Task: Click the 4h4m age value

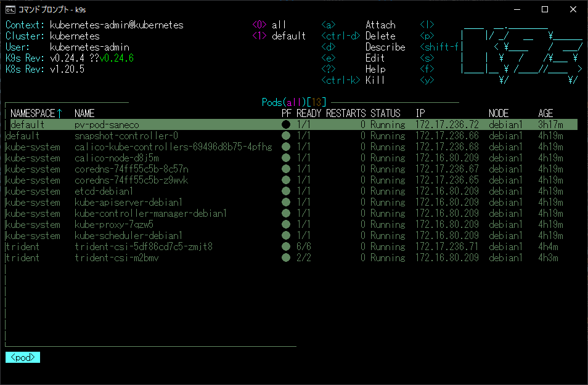Action: 549,246
